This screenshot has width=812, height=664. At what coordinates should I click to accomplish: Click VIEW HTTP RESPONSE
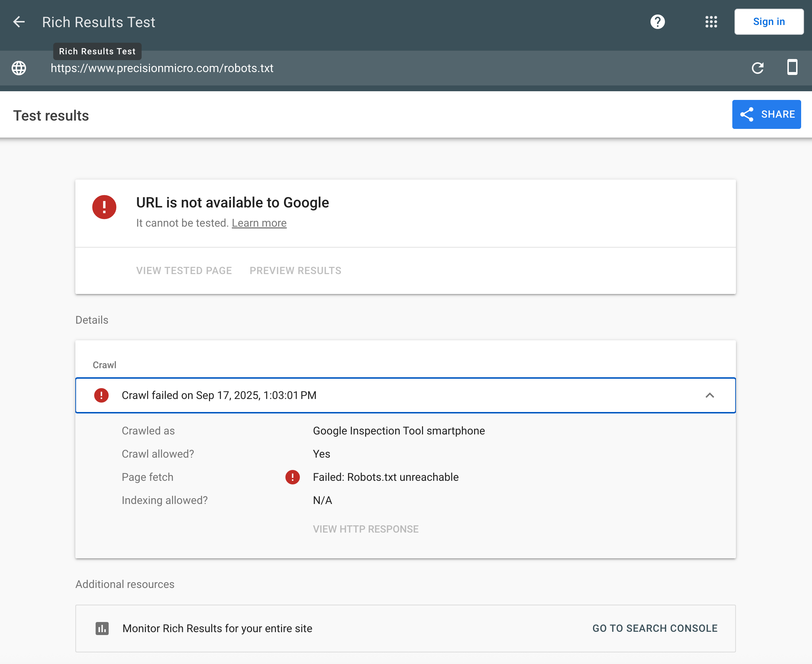[x=366, y=529]
